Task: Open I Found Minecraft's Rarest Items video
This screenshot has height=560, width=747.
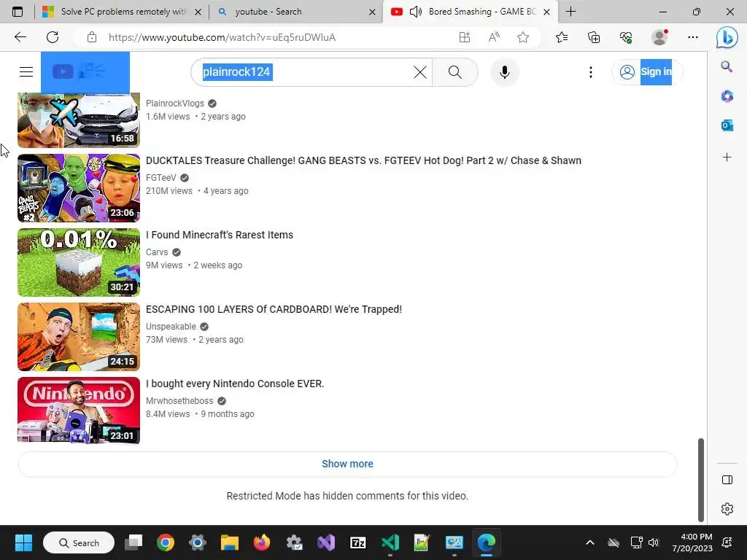Action: tap(220, 235)
